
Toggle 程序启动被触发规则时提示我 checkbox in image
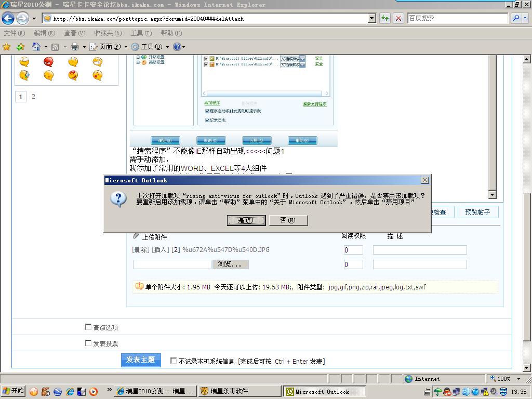[x=207, y=111]
